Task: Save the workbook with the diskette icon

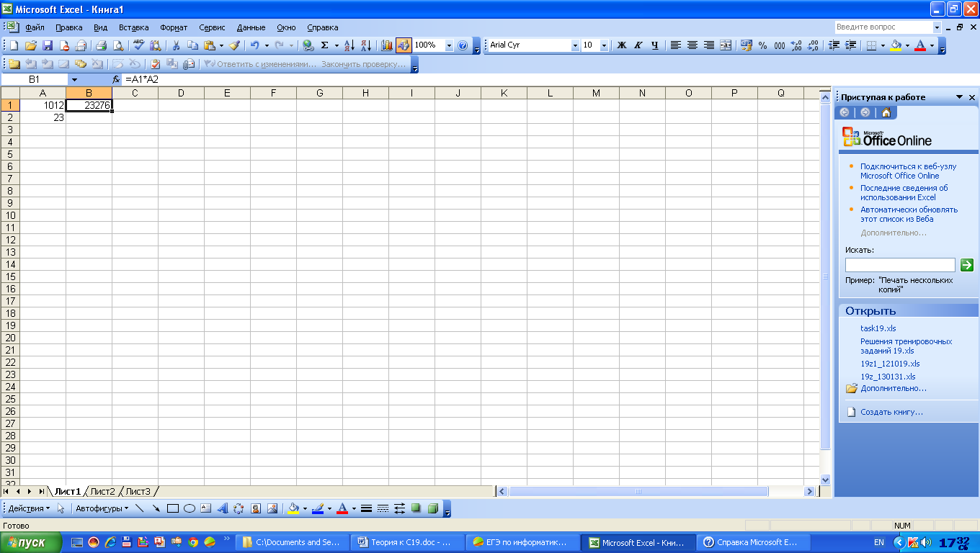Action: (47, 45)
